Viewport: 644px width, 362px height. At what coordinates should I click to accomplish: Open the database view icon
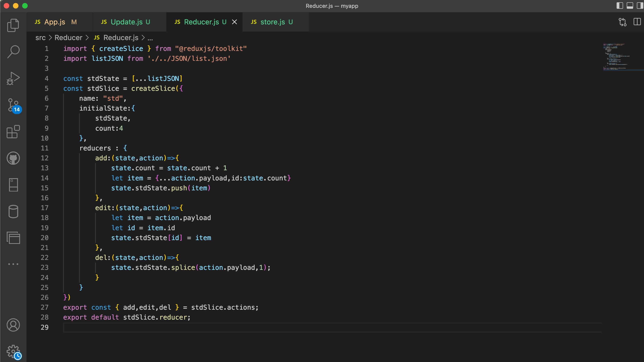tap(13, 212)
